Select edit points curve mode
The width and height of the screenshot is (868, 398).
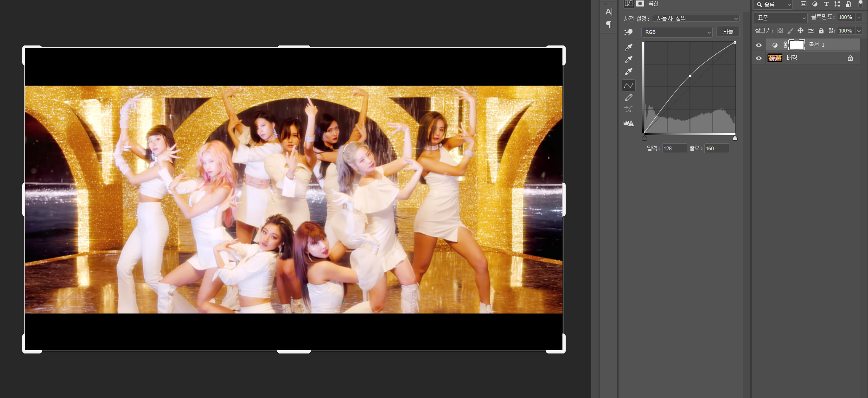point(629,85)
